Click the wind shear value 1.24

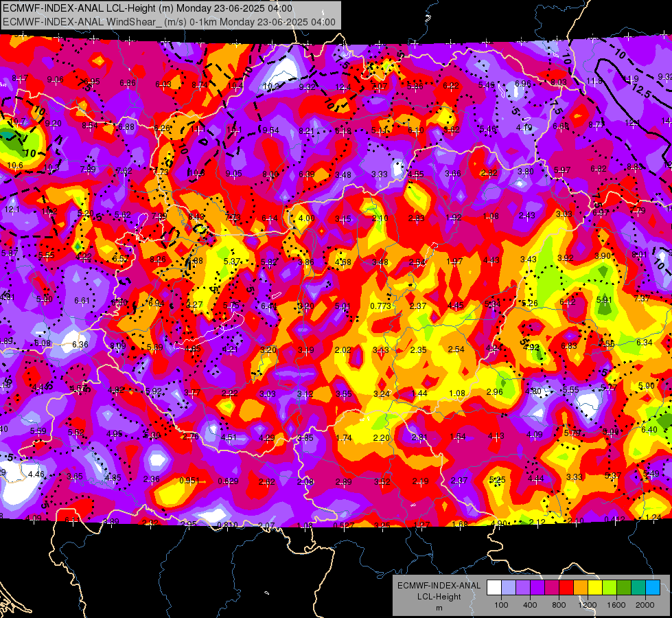[653, 518]
